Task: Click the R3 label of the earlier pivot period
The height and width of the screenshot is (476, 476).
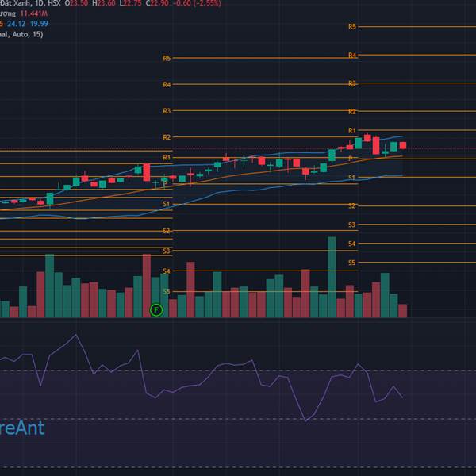Action: click(167, 111)
